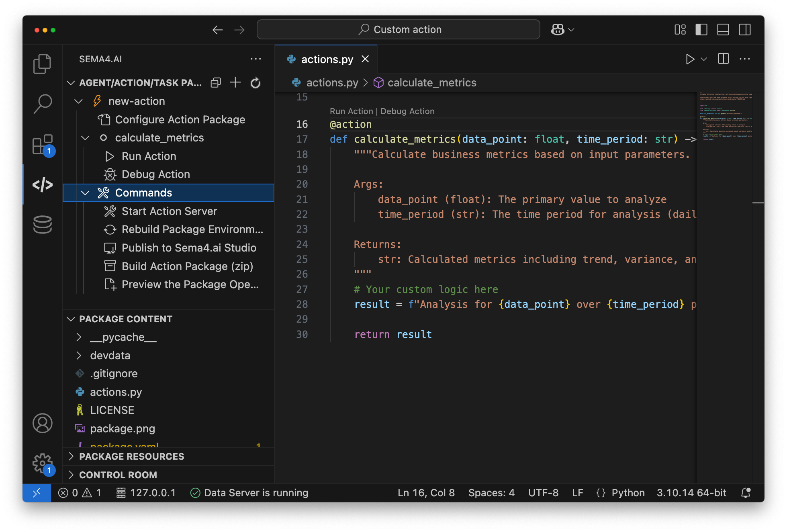Click errors and warnings status indicator
Viewport: 787px width, 532px height.
coord(80,493)
